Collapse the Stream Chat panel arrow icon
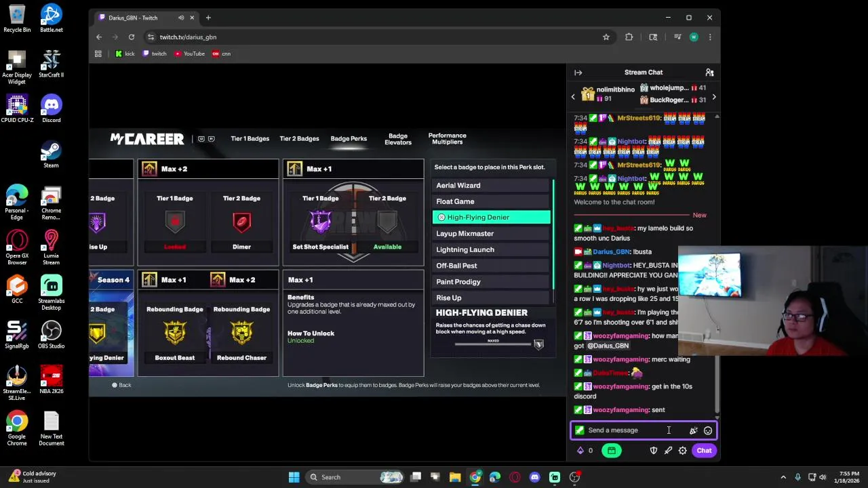Image resolution: width=868 pixels, height=488 pixels. tap(578, 73)
